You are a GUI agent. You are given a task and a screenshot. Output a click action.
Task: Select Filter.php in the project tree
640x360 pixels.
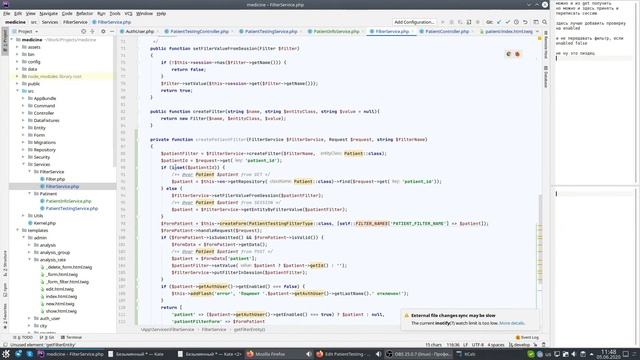(x=55, y=179)
